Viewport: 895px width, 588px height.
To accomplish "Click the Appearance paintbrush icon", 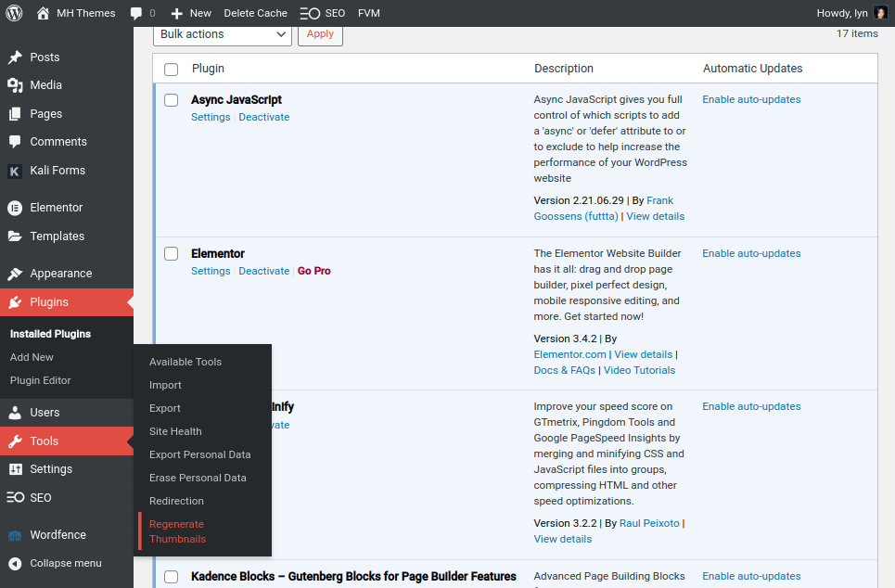I will pos(16,274).
